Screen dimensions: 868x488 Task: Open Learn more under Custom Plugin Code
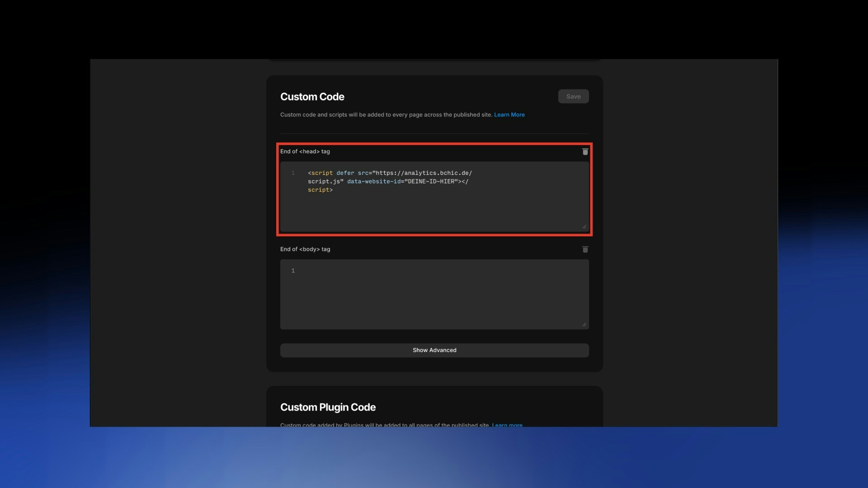pos(507,425)
